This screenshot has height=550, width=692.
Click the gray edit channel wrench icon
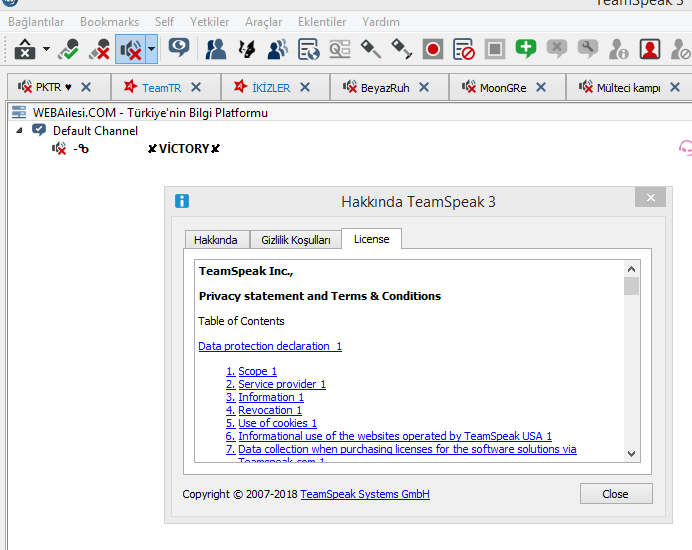point(588,49)
